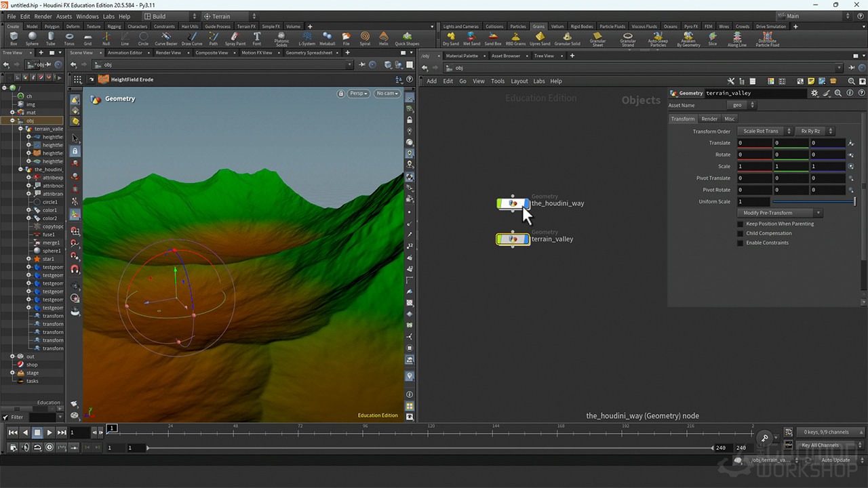Click the Auto Update button at bottom right
This screenshot has height=488, width=868.
[835, 460]
